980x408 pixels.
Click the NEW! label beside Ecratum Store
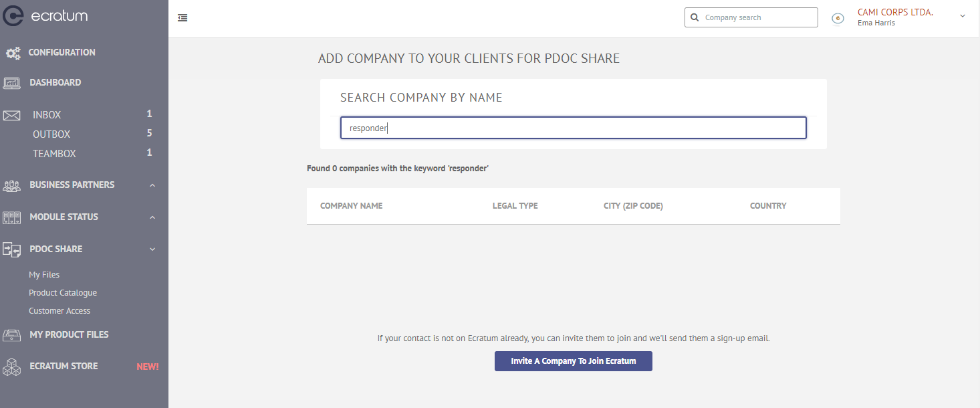tap(148, 367)
